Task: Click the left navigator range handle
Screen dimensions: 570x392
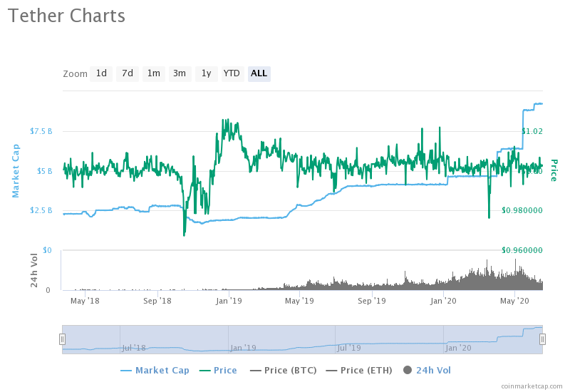Action: (x=62, y=339)
